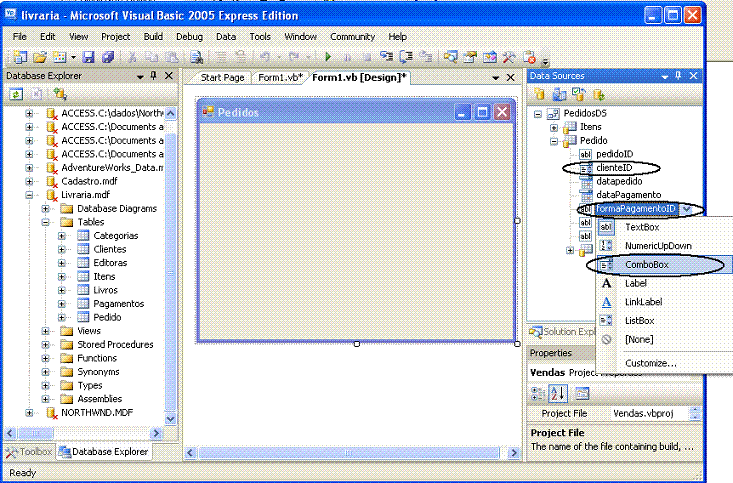The height and width of the screenshot is (483, 733).
Task: Expand the NORTHWND.MDF database node
Action: coord(29,413)
